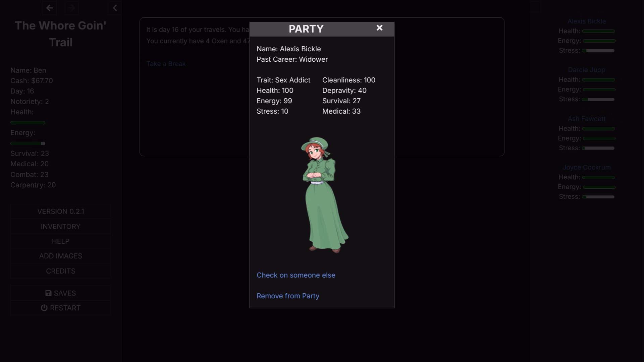Click Joyce Cockrum's Stress bar
Image resolution: width=644 pixels, height=362 pixels.
(598, 197)
